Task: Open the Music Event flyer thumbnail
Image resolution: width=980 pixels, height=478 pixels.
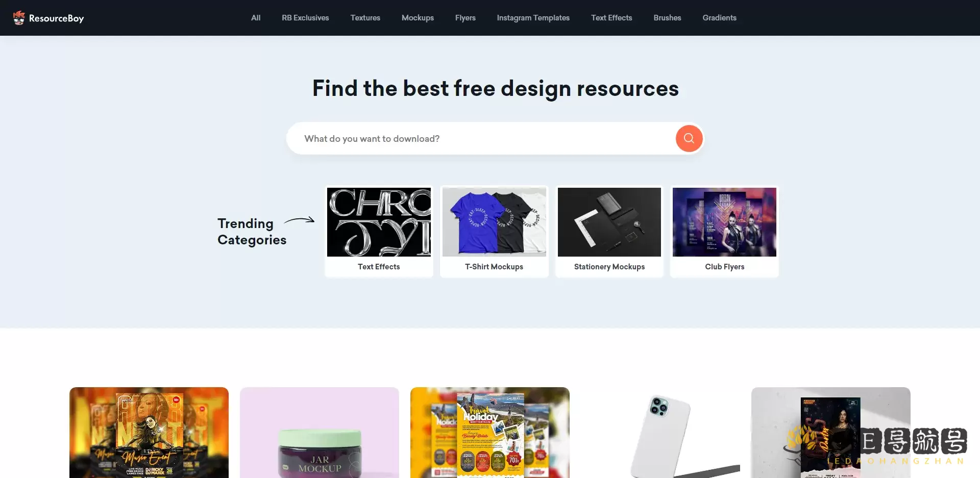Action: (149, 433)
